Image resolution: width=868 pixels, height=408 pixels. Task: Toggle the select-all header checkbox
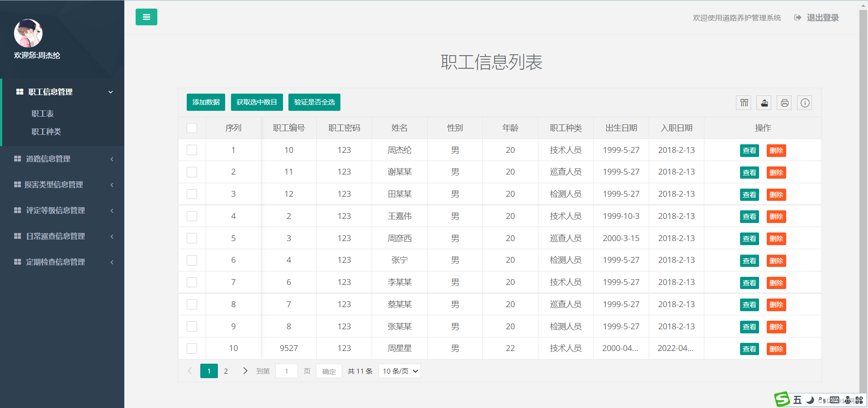tap(192, 128)
